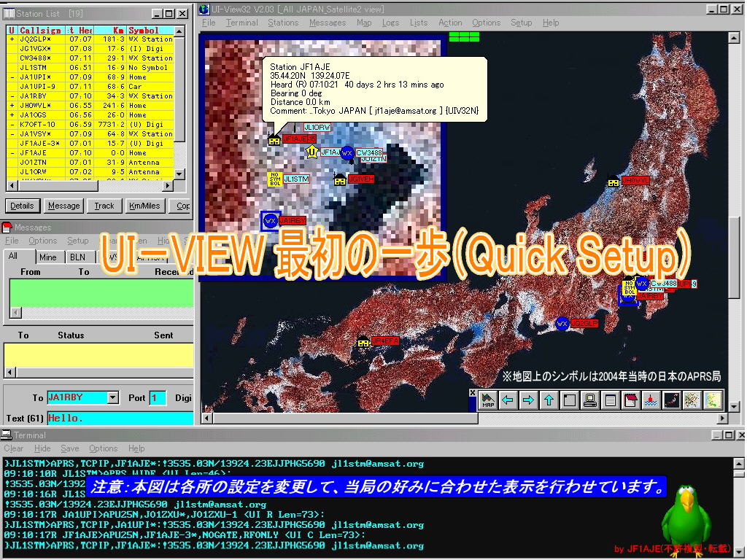Screen dimensions: 747x560
Task: Click the cyan up arrow toolbar button
Action: (x=549, y=400)
